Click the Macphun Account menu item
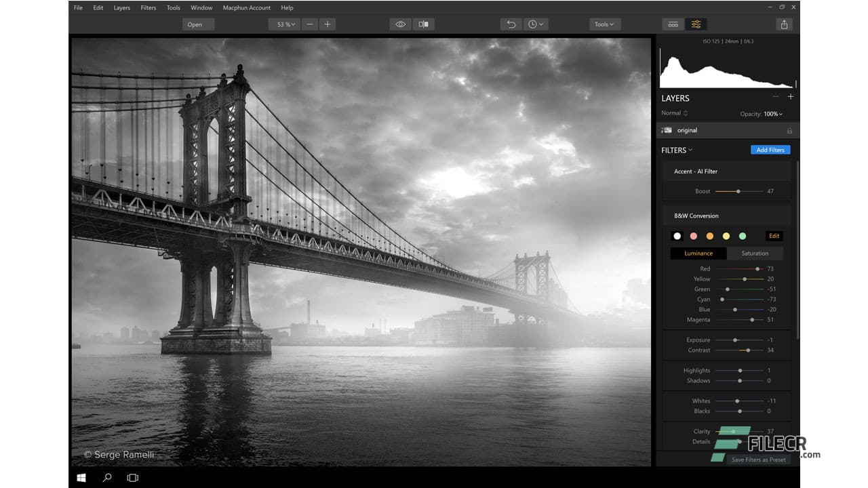The width and height of the screenshot is (868, 488). point(246,7)
